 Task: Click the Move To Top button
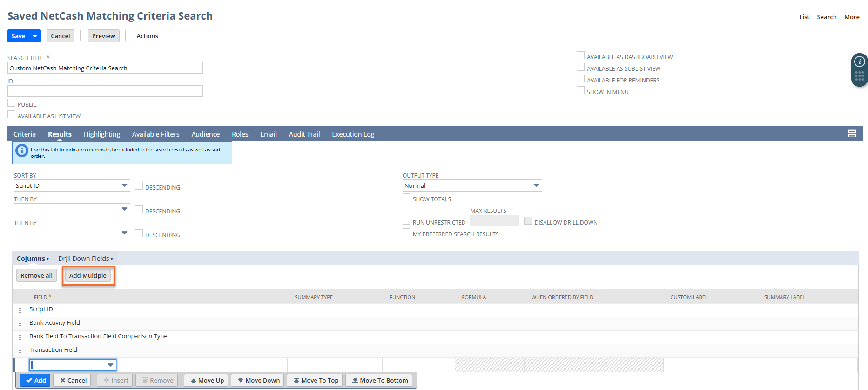coord(315,380)
